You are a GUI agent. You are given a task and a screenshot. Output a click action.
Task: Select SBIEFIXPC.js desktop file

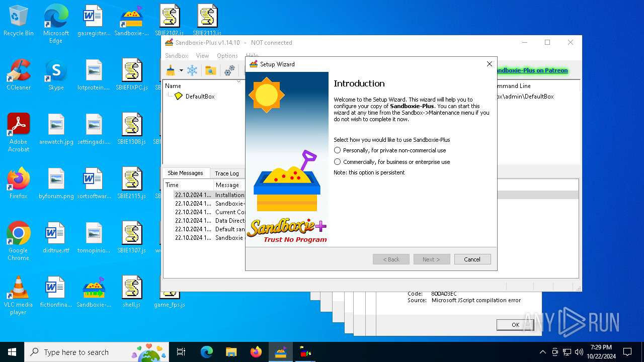[132, 75]
